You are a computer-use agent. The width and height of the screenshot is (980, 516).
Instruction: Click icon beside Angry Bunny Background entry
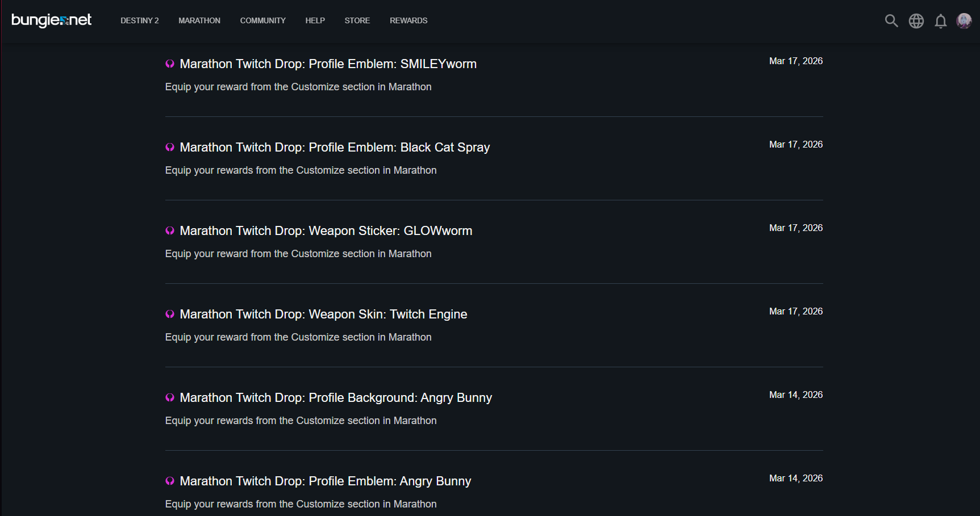pos(170,398)
